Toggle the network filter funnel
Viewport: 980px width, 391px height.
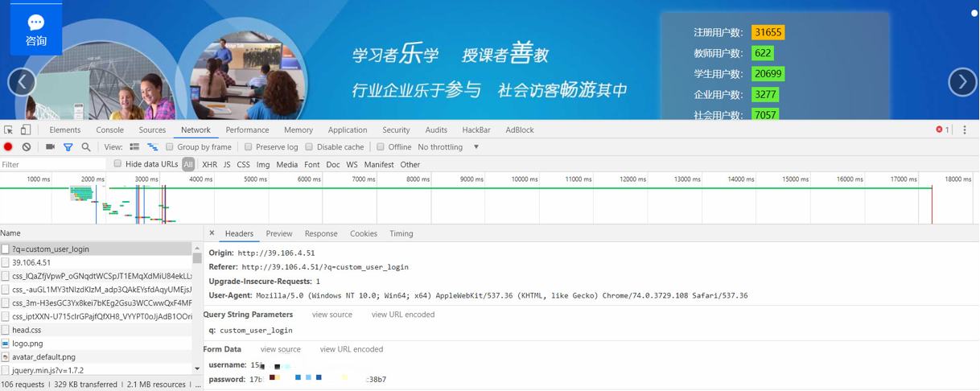click(x=68, y=147)
